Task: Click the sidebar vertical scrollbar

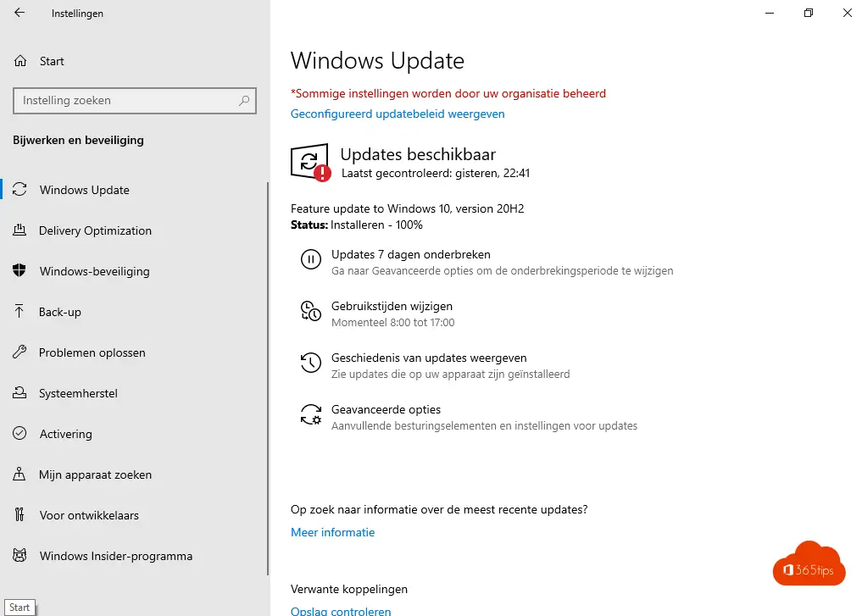Action: [268, 379]
